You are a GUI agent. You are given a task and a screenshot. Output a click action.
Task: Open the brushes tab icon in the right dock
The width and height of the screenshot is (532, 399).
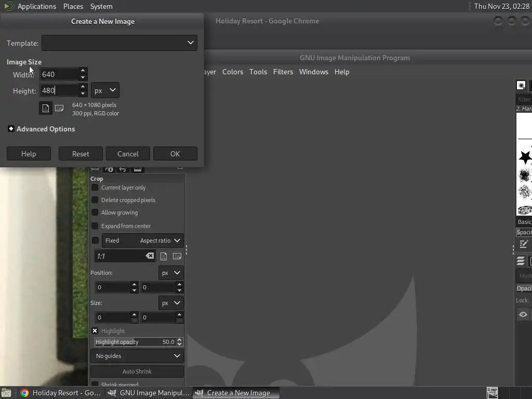(x=521, y=85)
